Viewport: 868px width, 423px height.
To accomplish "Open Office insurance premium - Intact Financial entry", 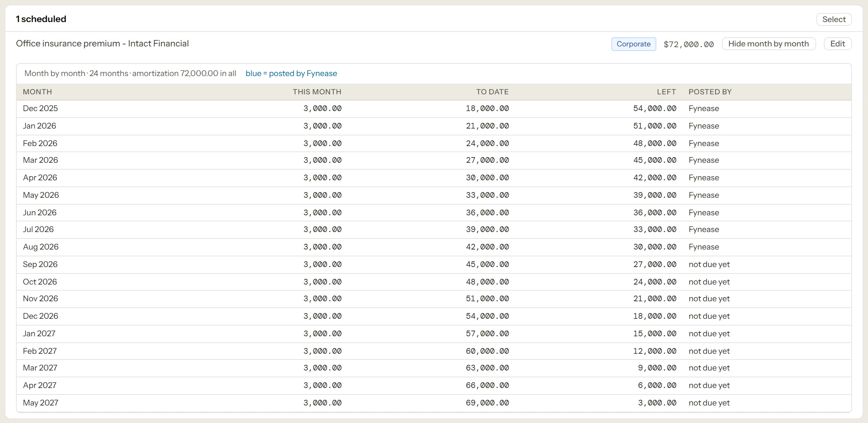I will point(102,43).
